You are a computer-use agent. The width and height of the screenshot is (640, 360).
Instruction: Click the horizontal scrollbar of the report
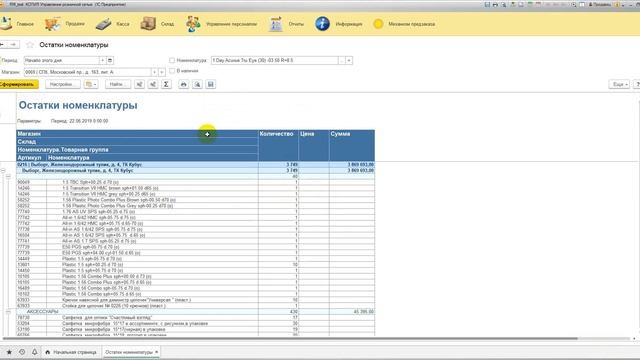point(290,338)
